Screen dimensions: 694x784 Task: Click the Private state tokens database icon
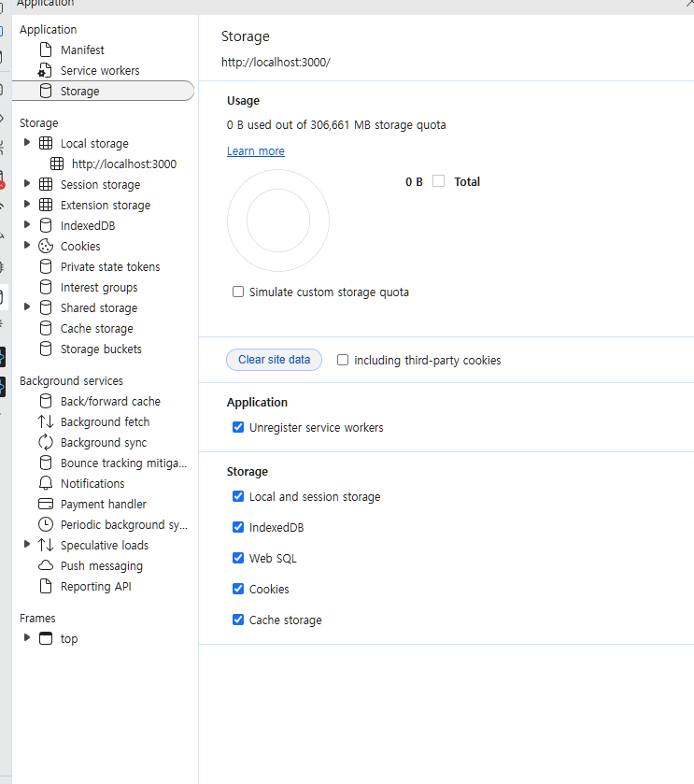[46, 266]
